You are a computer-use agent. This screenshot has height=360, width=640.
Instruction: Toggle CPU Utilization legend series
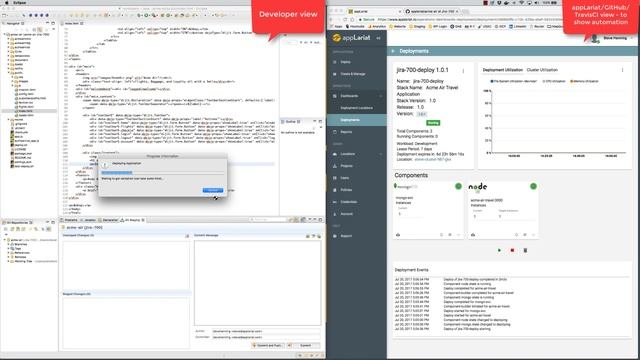[x=554, y=81]
